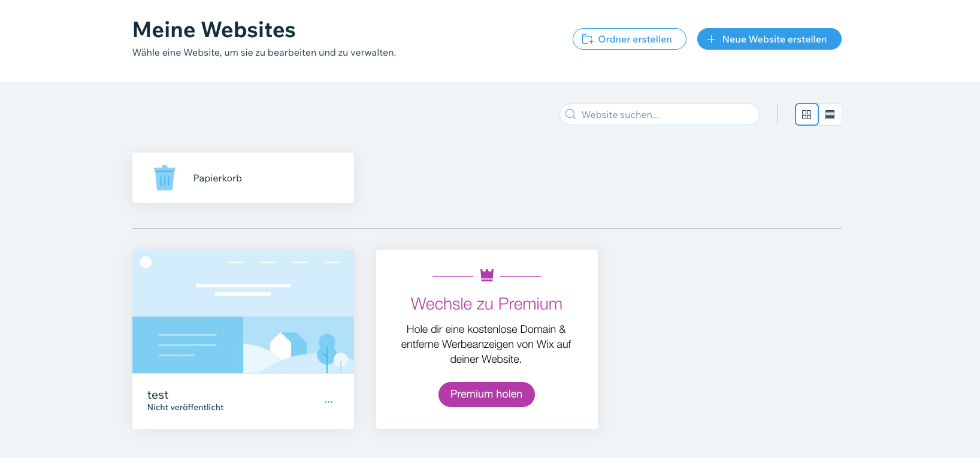Click the folder icon in Ordner erstellen

click(588, 40)
